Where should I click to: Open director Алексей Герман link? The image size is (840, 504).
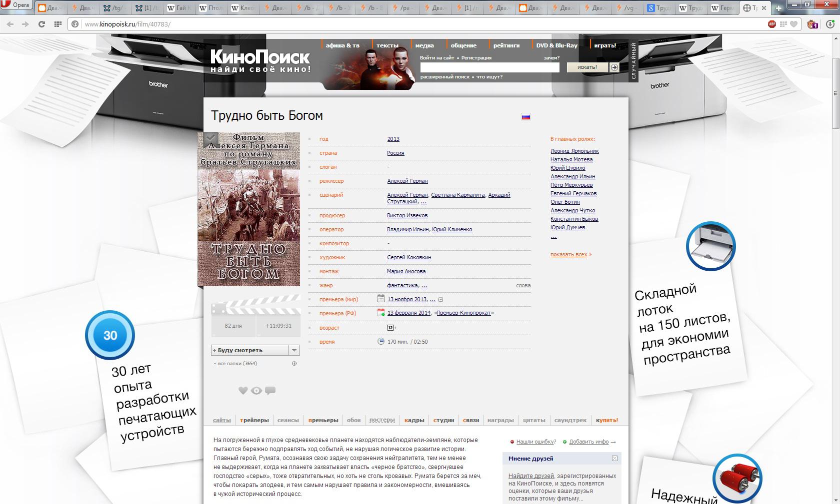(407, 181)
